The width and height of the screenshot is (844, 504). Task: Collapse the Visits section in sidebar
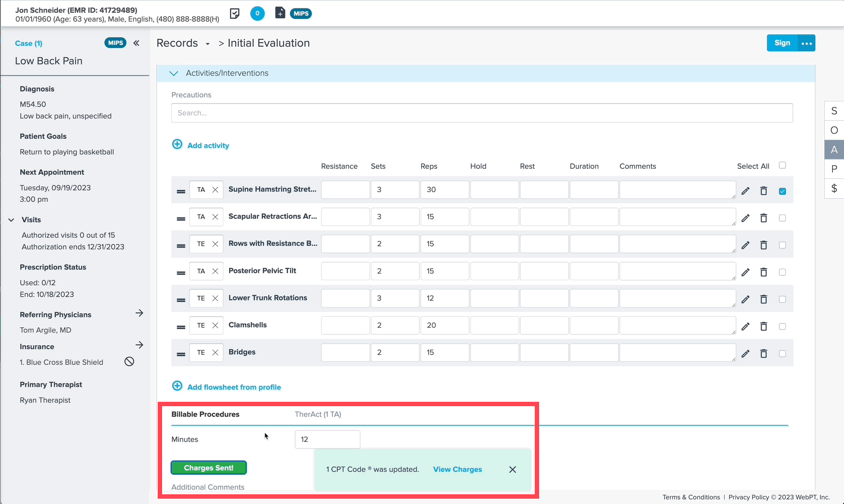(11, 220)
